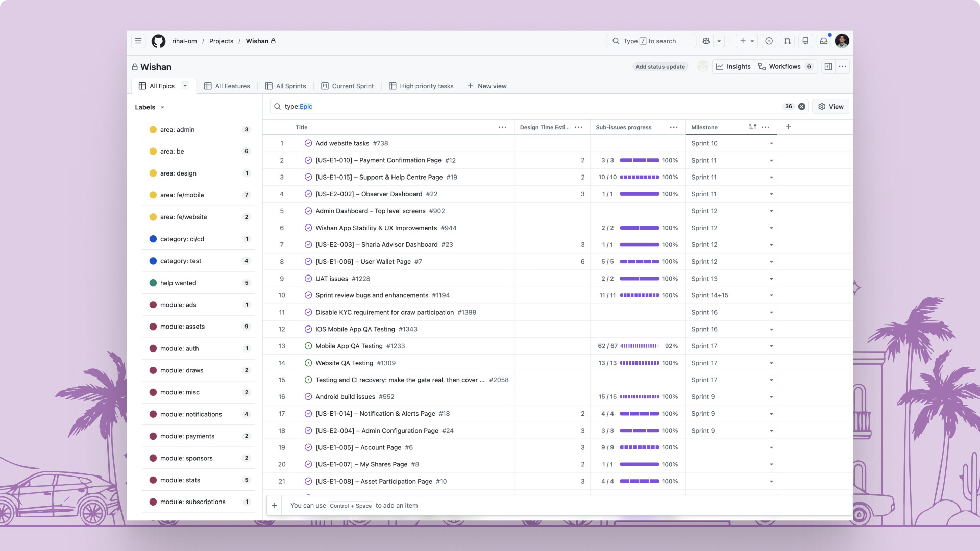The height and width of the screenshot is (551, 980).
Task: Go to Projects breadcrumb link
Action: tap(221, 41)
